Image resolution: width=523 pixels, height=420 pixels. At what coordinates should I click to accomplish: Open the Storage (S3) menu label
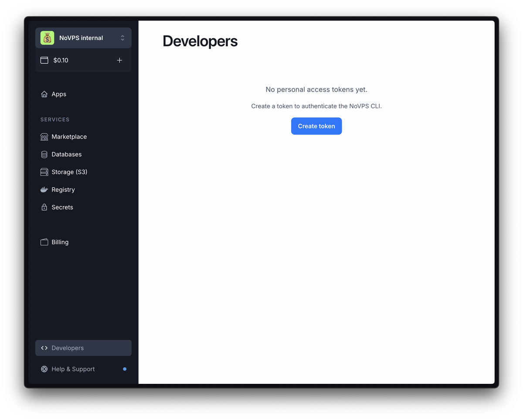[x=69, y=172]
